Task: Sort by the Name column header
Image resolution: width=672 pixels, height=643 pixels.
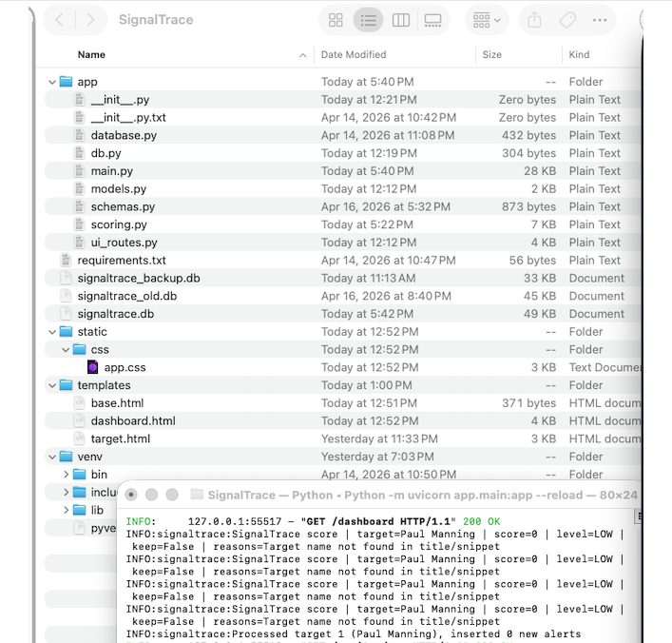Action: coord(91,54)
